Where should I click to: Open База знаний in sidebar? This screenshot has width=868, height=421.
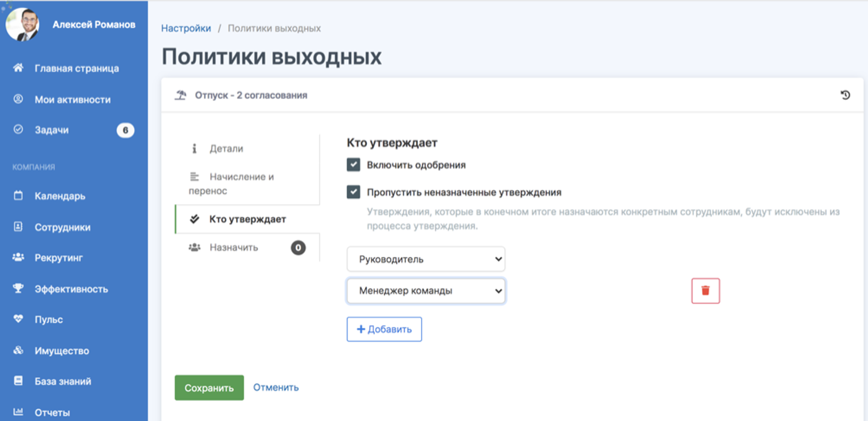point(63,382)
